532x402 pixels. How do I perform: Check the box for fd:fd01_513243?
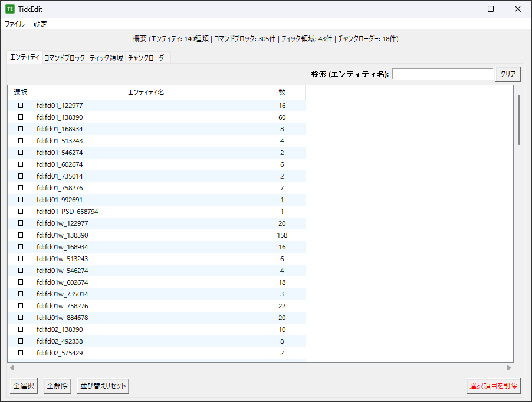tap(21, 141)
